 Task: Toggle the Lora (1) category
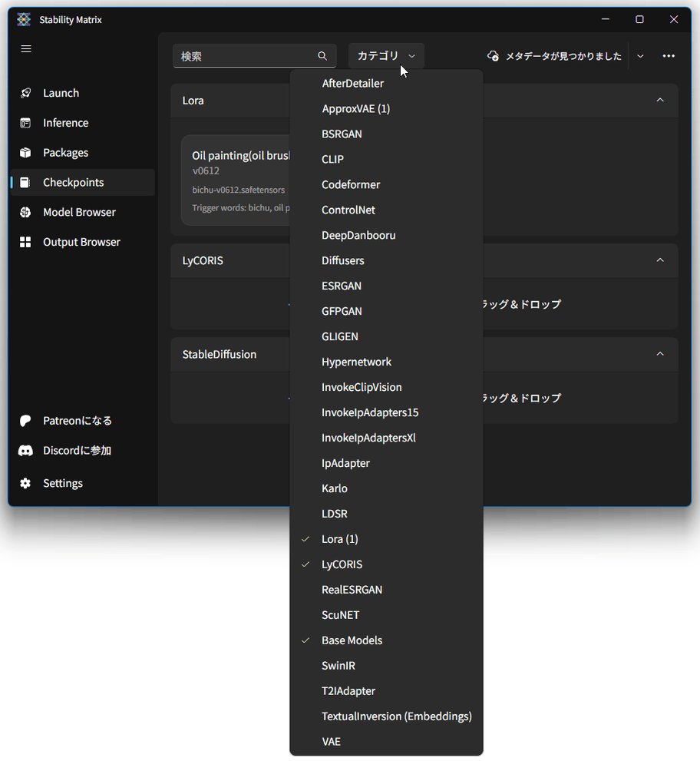pyautogui.click(x=386, y=539)
